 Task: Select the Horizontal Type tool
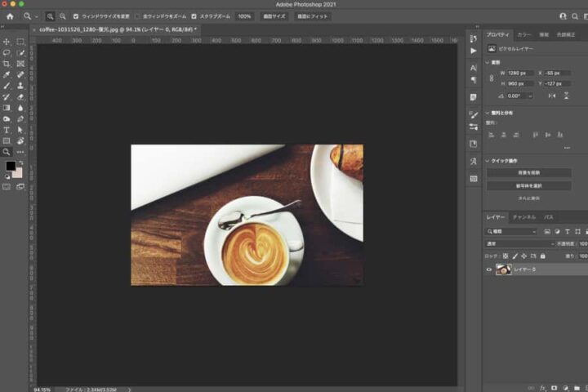(7, 130)
